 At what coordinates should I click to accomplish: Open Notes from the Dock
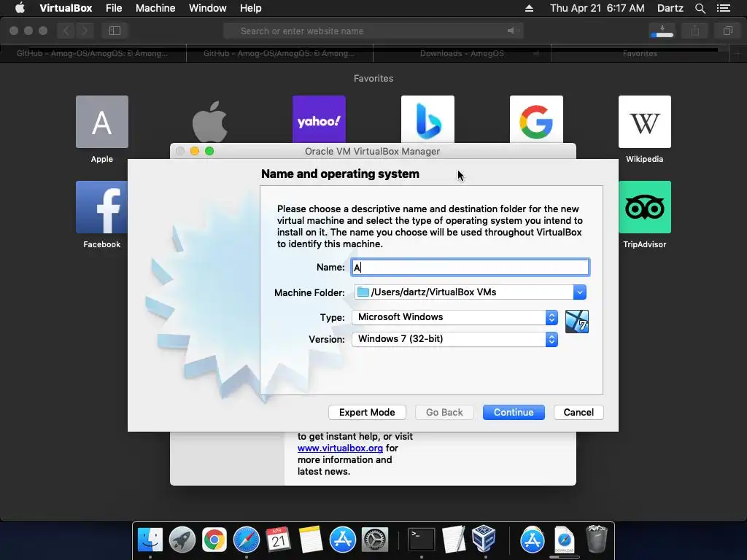310,540
